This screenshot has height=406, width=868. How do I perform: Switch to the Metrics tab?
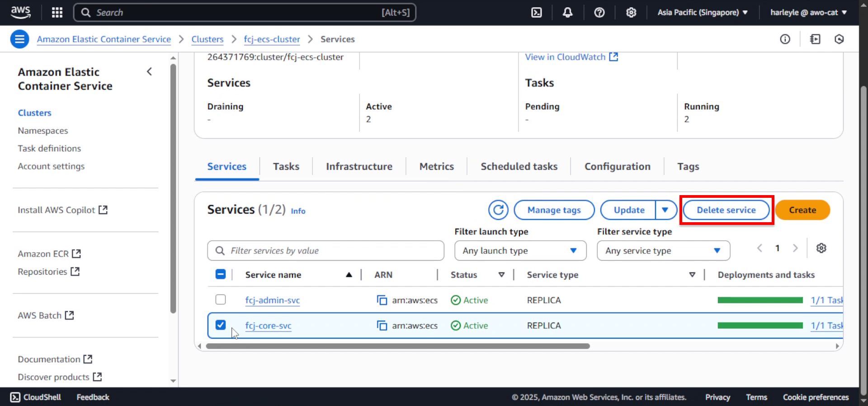[x=437, y=166]
